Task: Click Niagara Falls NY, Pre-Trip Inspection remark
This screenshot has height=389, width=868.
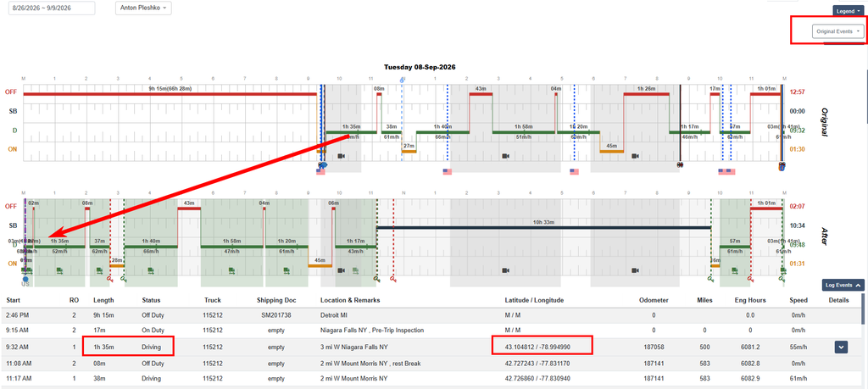Action: point(372,330)
